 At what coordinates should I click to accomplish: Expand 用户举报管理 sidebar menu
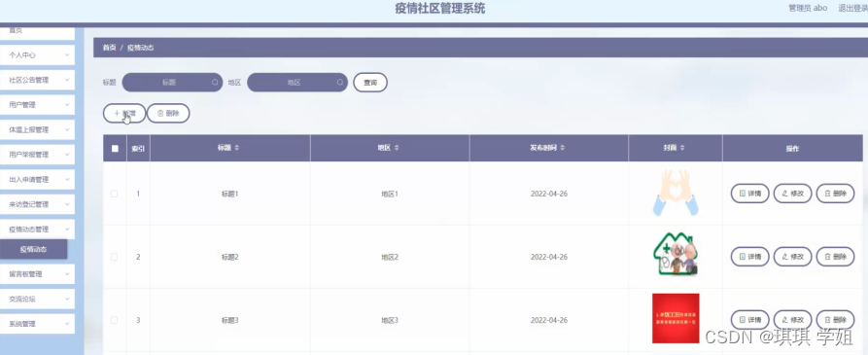click(37, 155)
